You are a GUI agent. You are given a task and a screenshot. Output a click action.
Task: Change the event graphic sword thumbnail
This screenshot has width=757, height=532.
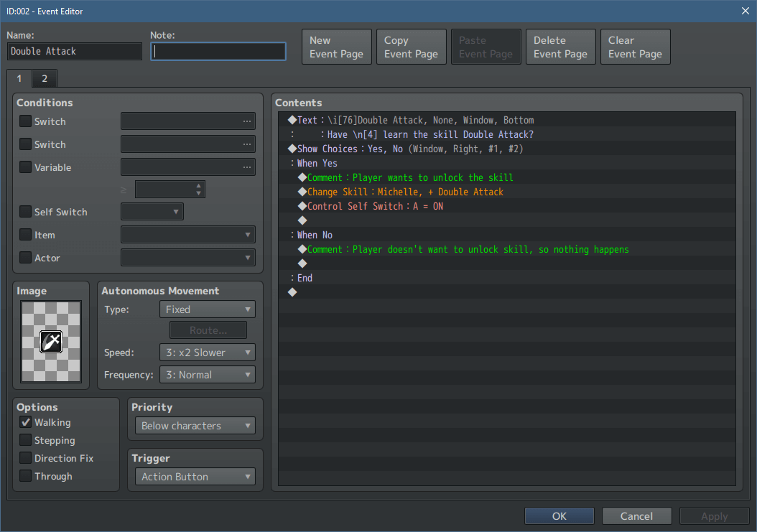tap(50, 342)
